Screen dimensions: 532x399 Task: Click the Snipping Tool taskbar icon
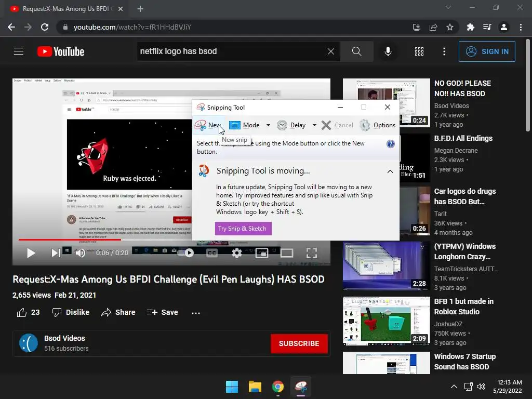(301, 387)
